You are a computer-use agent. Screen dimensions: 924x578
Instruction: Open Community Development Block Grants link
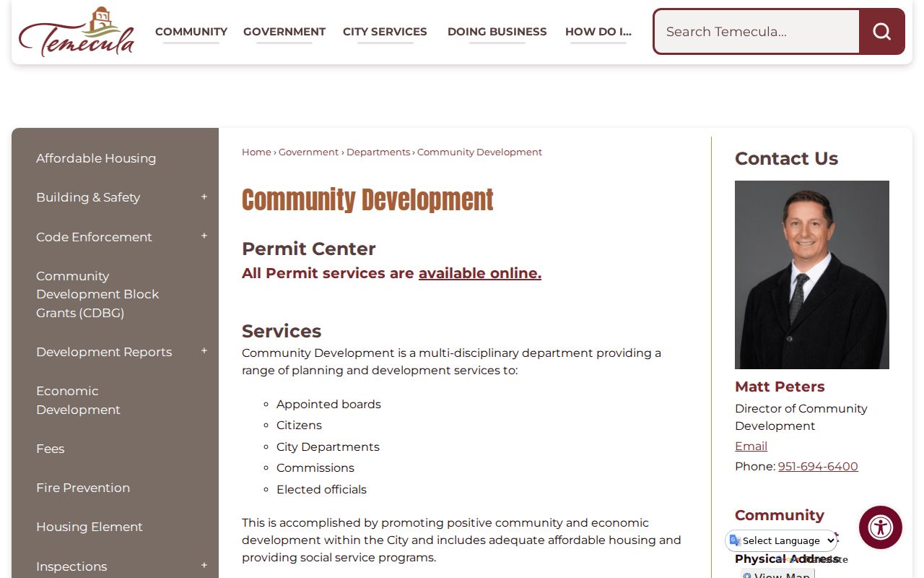[97, 294]
